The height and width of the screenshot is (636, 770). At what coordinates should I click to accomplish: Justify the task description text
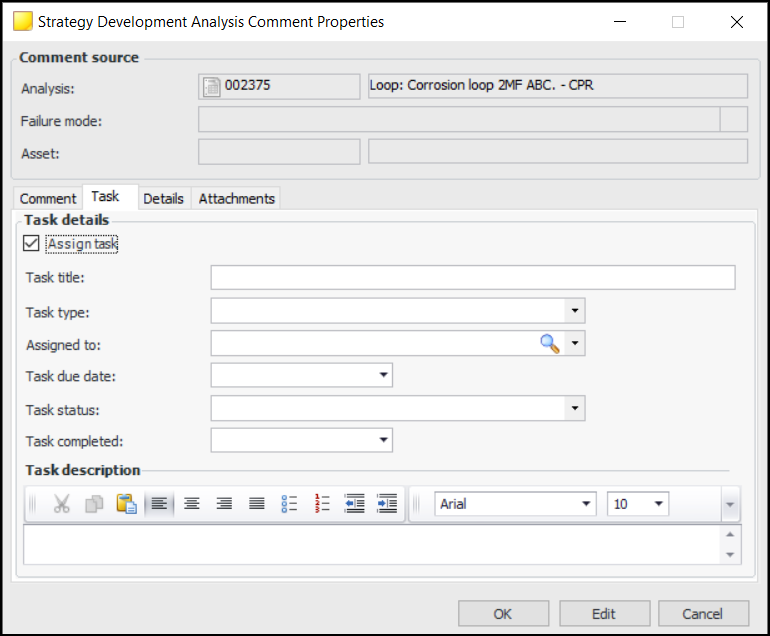257,504
